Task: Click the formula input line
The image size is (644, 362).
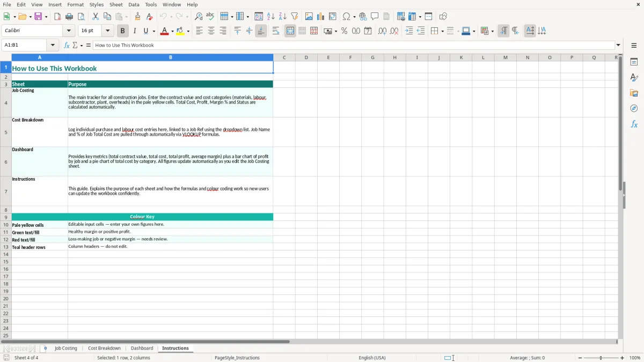Action: 354,45
